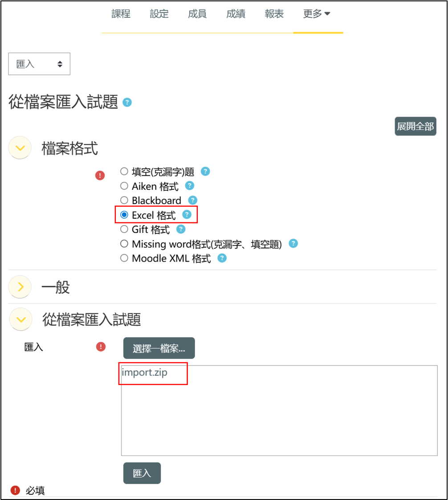The image size is (448, 500).
Task: Click import.zip file name
Action: click(145, 372)
